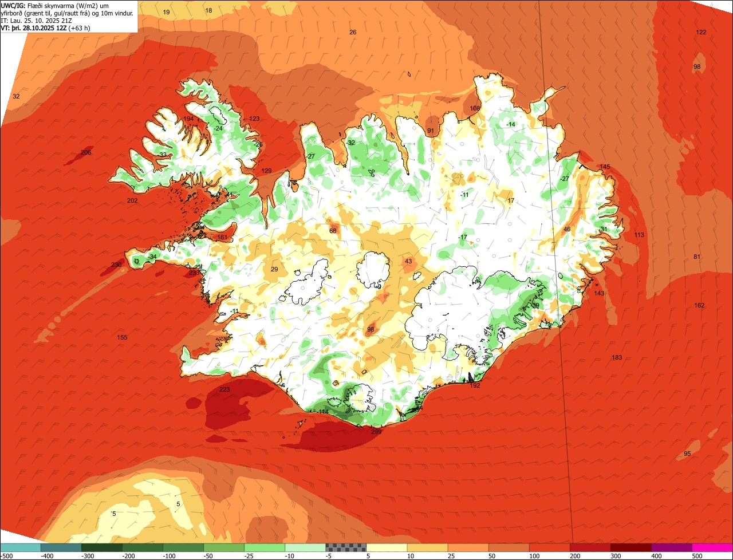
Task: Click the 43 value on the map
Action: point(408,261)
